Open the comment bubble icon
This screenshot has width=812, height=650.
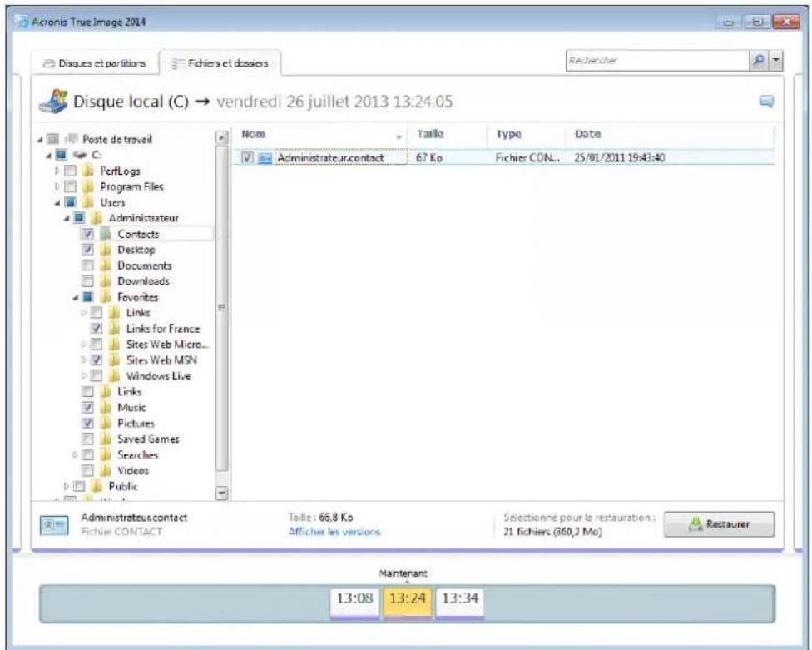point(766,101)
